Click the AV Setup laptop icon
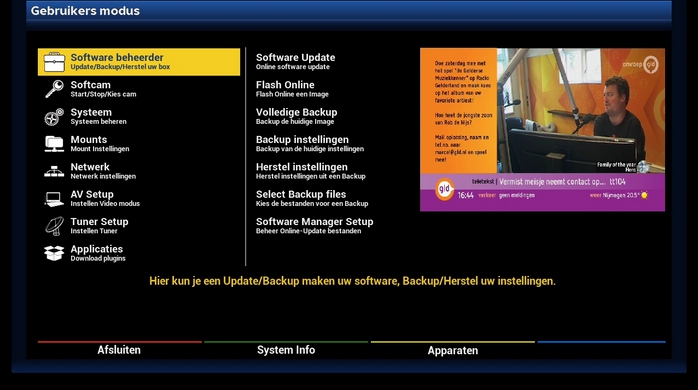 click(54, 199)
